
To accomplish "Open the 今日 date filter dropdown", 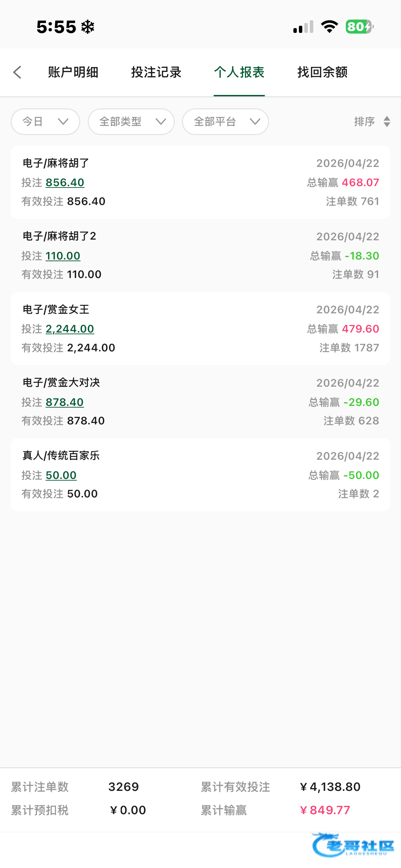I will pos(45,122).
